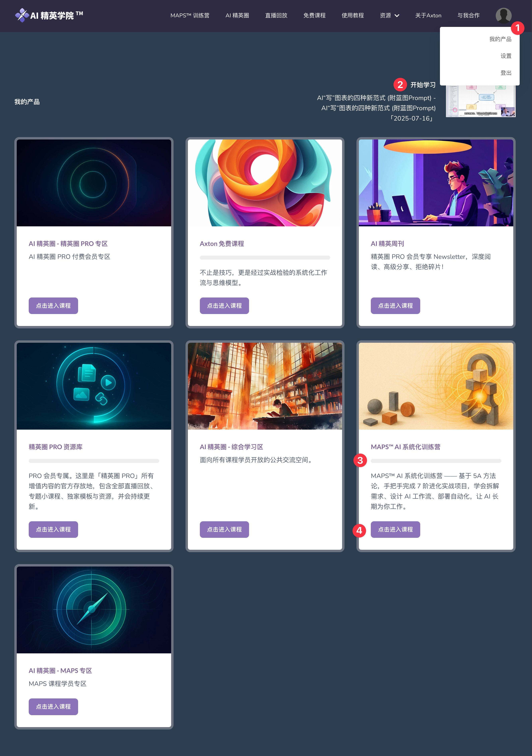Open the AI 精英圈 - MAPS 专区 title link
Viewport: 532px width, 756px height.
tap(60, 670)
